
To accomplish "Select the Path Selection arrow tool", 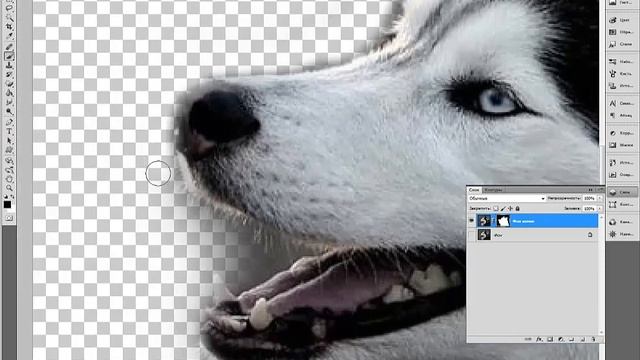I will [x=9, y=141].
